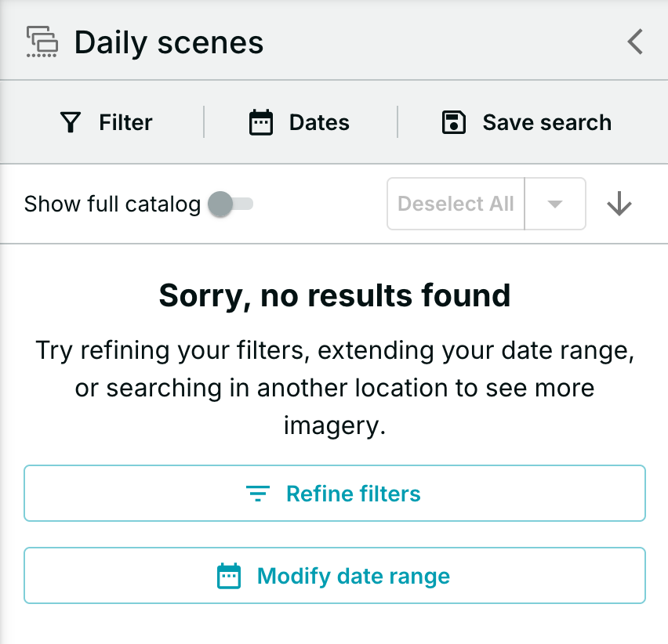
Task: Click the Show full catalog label
Action: pyautogui.click(x=112, y=204)
